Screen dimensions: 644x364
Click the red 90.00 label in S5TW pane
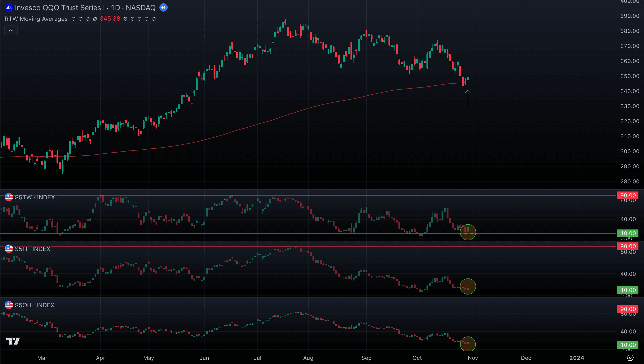628,195
